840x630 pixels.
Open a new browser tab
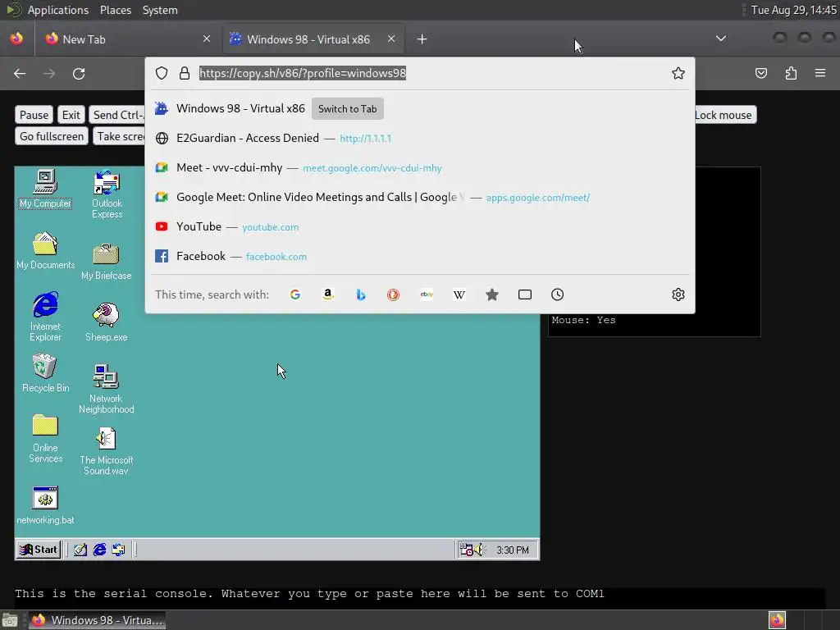pos(422,39)
